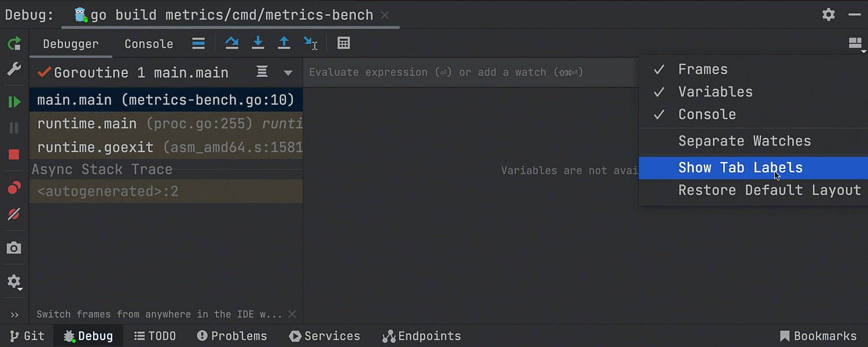Viewport: 868px width, 347px height.
Task: Uncheck Frames in the layout menu
Action: [703, 69]
